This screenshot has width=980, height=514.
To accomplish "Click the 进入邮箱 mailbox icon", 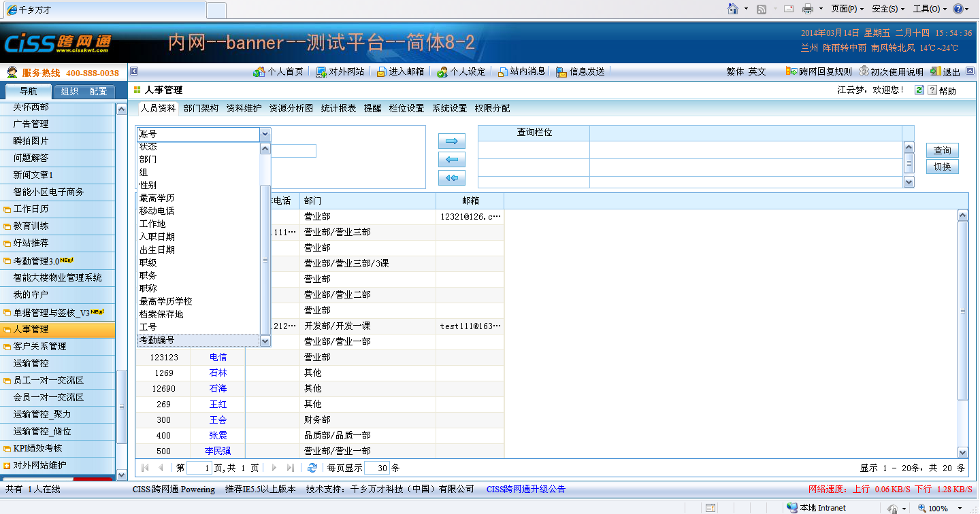I will tap(382, 72).
